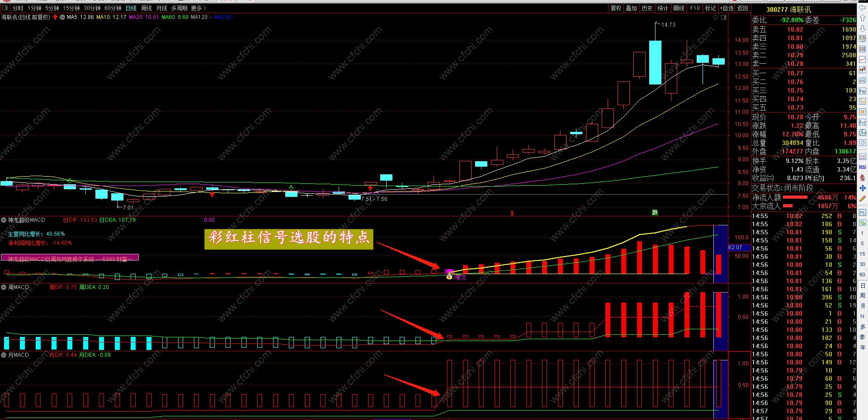Image resolution: width=868 pixels, height=420 pixels.
Task: Toggle the info panel icon in chart corner
Action: click(724, 18)
